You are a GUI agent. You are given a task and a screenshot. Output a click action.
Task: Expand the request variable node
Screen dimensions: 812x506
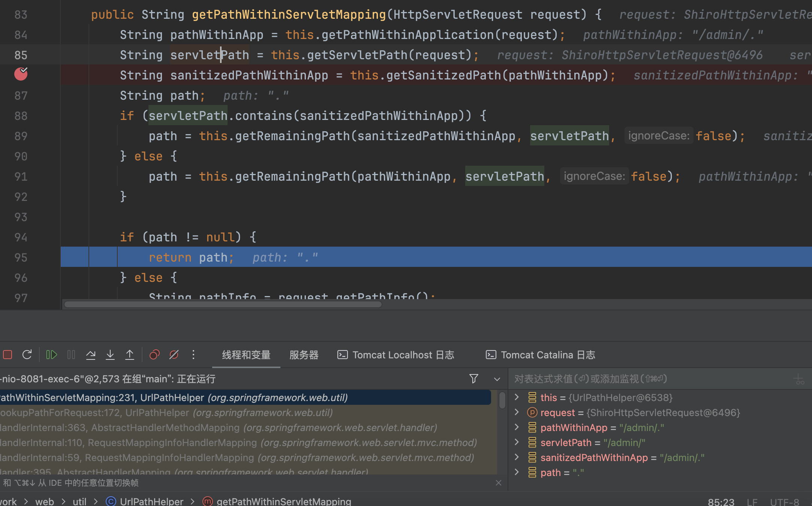tap(517, 412)
